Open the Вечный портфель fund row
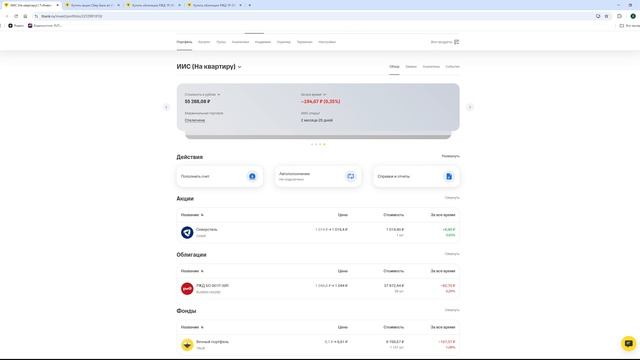640x360 pixels. pos(318,344)
